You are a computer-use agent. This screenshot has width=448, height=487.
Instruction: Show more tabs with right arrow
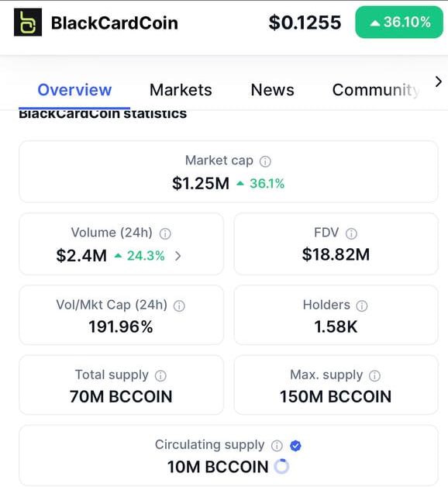(x=439, y=82)
